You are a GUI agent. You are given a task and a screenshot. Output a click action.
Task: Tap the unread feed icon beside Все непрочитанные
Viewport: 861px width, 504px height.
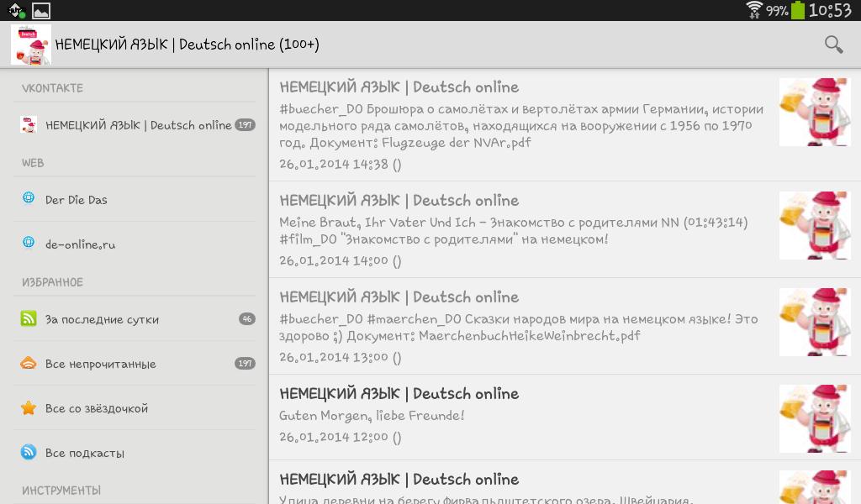point(28,364)
